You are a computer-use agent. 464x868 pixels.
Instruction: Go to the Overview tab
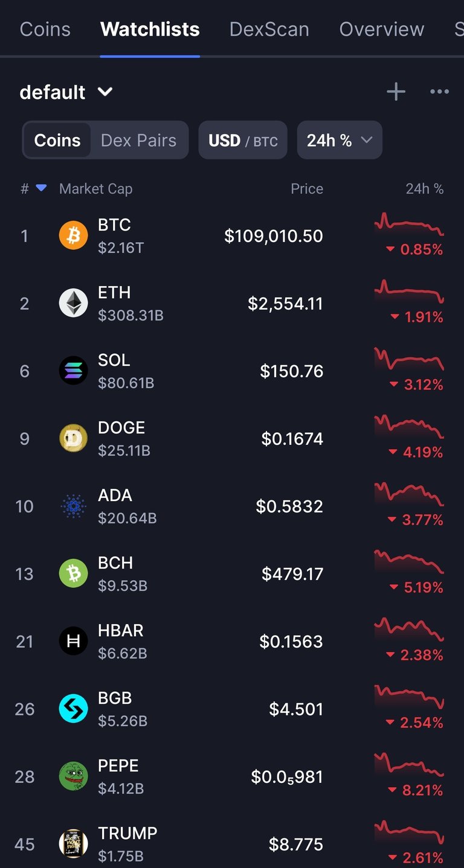(x=382, y=29)
